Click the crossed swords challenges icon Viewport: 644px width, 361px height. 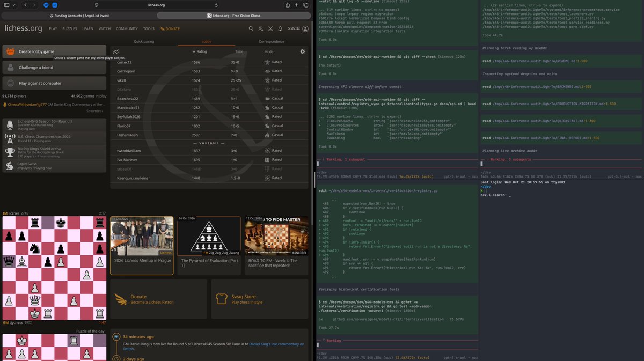click(270, 28)
